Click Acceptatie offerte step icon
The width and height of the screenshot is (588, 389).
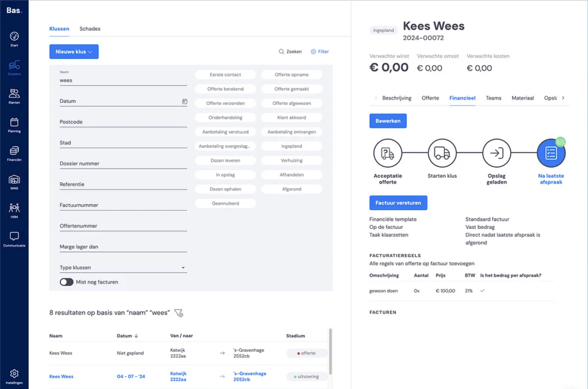[x=388, y=153]
